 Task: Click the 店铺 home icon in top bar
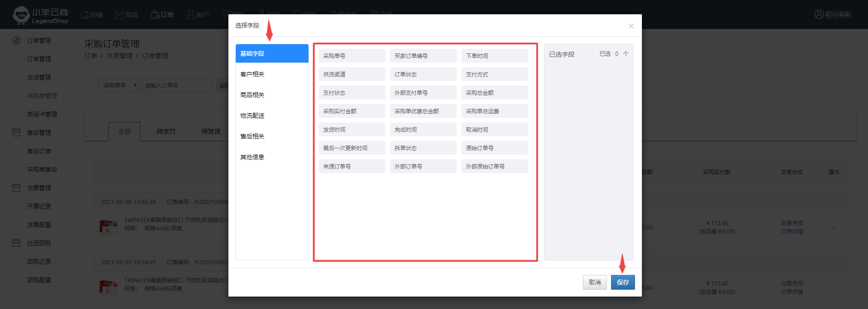(84, 15)
